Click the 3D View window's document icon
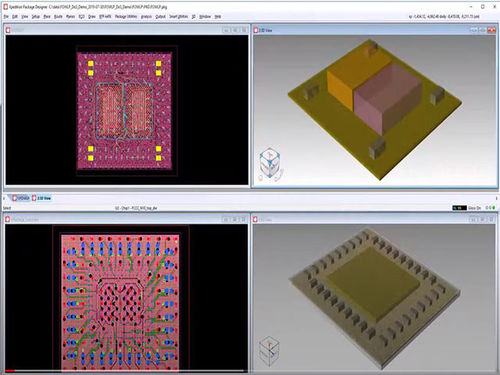The image size is (500, 375). tap(256, 30)
